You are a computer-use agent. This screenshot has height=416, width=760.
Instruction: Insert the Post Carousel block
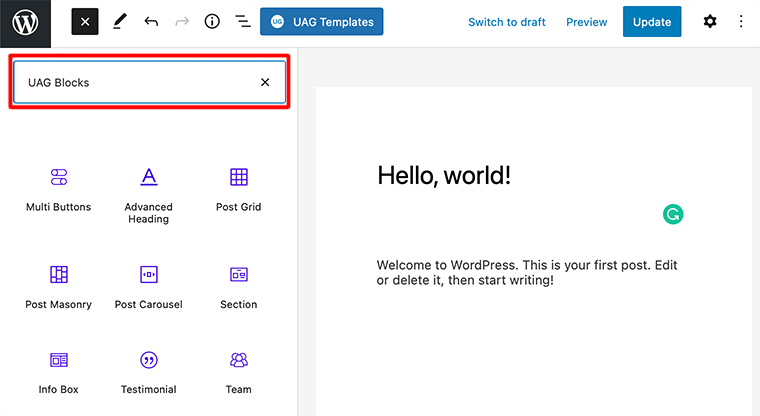[148, 286]
